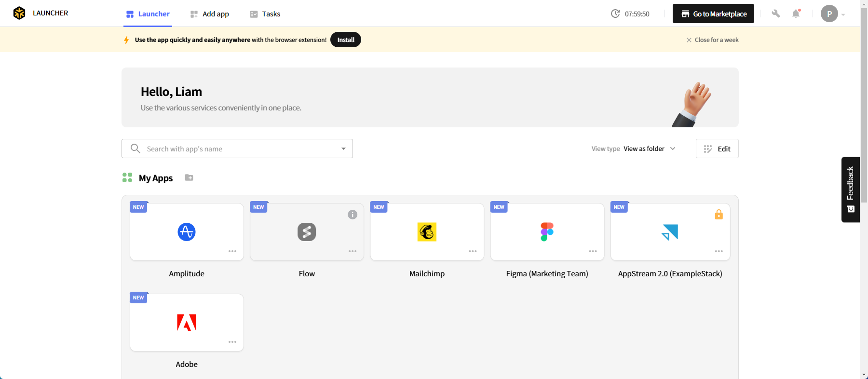This screenshot has height=379, width=868.
Task: Click the My Apps green grid icon
Action: pyautogui.click(x=127, y=177)
